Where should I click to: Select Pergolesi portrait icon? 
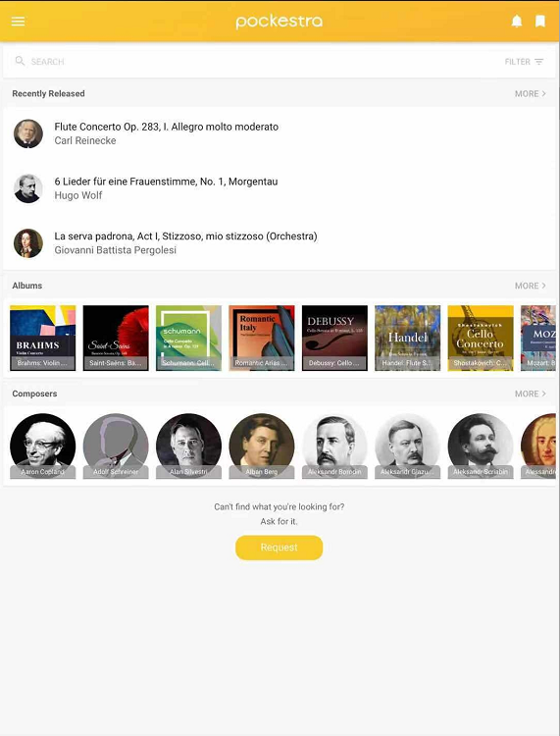(x=28, y=243)
